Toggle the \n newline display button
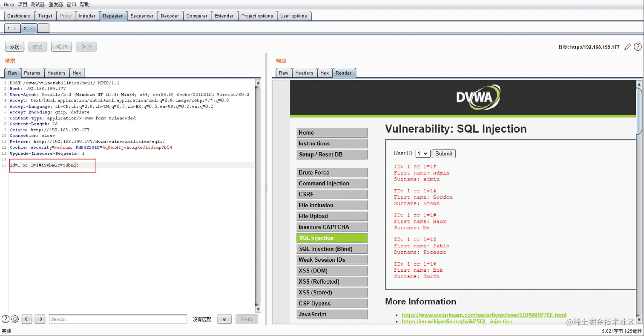Viewport: 644px width, 336px height. click(x=224, y=319)
